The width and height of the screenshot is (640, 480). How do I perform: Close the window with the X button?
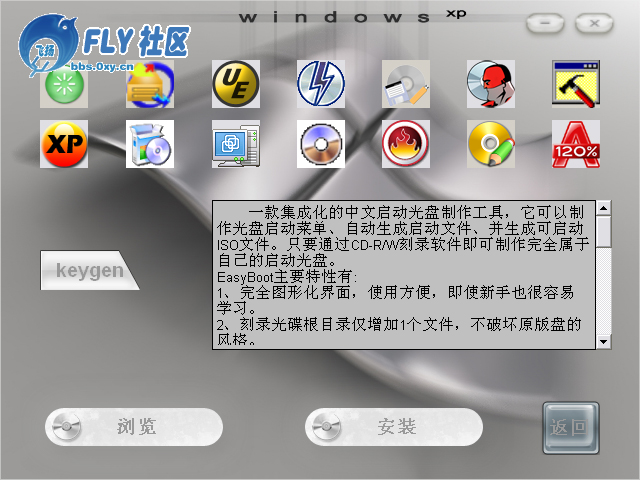(x=594, y=23)
